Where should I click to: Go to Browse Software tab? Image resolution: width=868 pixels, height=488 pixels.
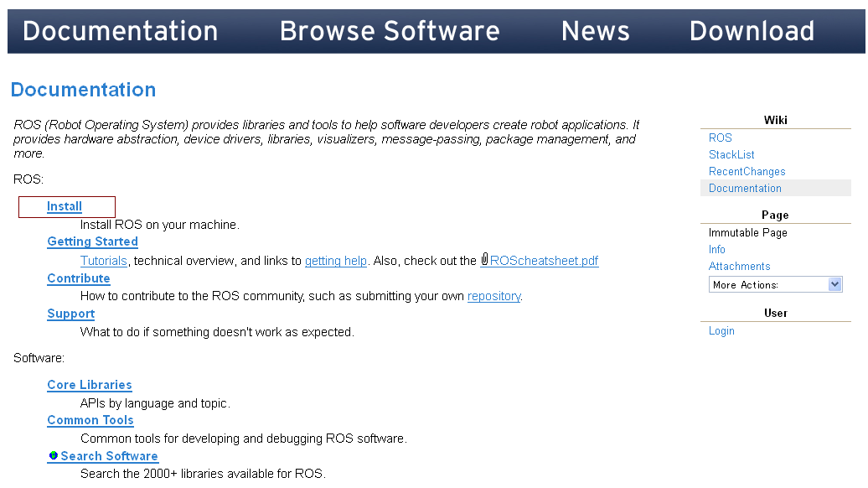[390, 31]
